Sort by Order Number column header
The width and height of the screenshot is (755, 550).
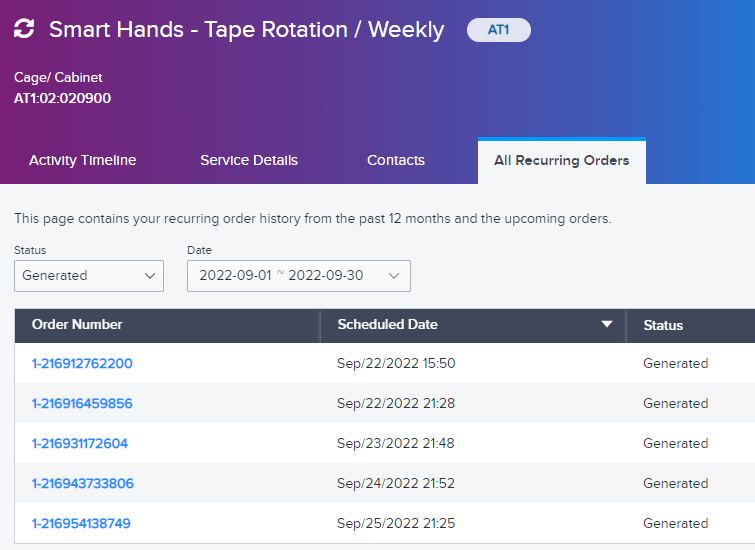(77, 325)
